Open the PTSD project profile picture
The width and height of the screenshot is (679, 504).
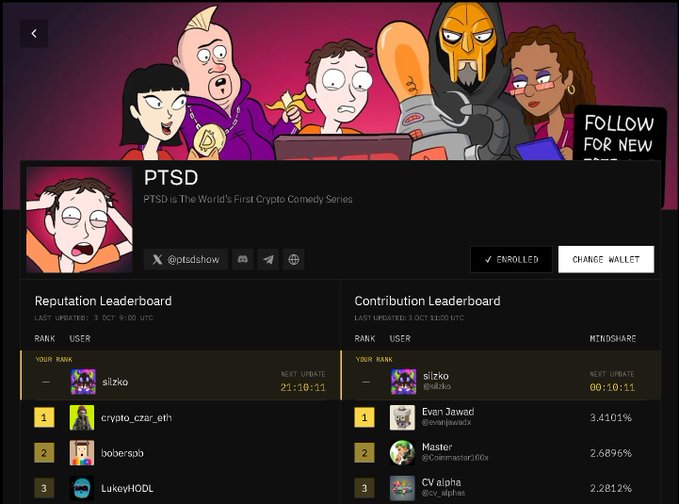(x=80, y=220)
